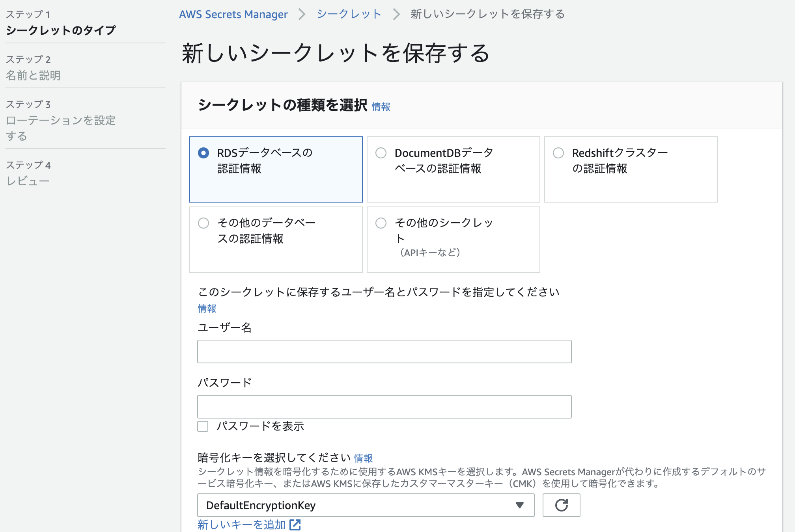795x532 pixels.
Task: Select RDSデータベースの認証情報 radio option
Action: 203,153
